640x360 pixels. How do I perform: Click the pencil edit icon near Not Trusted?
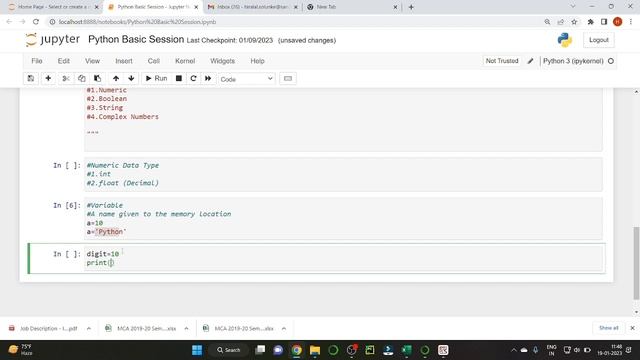click(530, 61)
